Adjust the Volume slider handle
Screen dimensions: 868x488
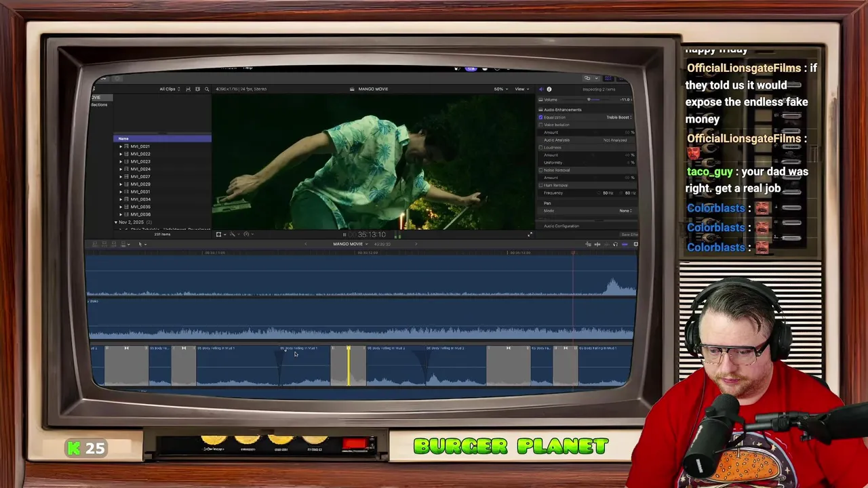pyautogui.click(x=589, y=100)
